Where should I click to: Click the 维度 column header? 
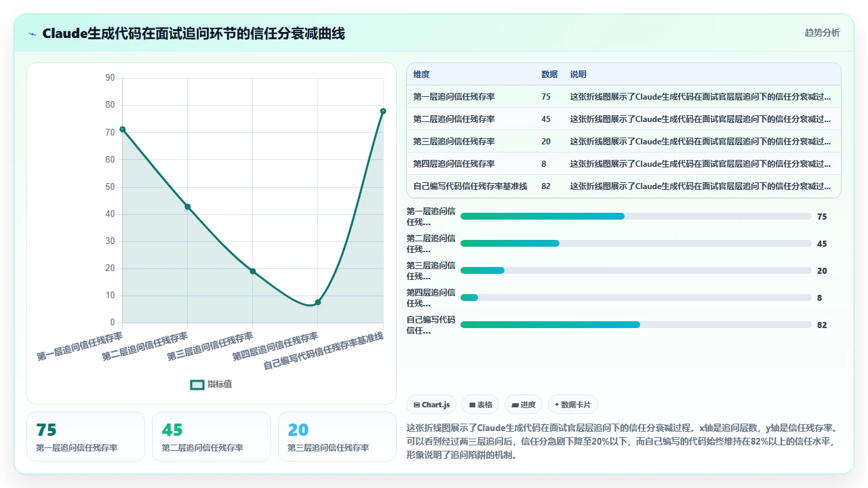pos(421,75)
